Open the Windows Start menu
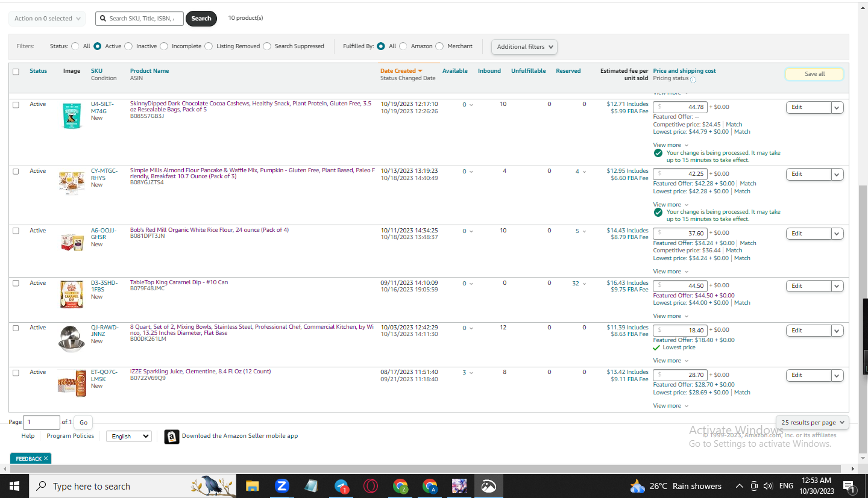868x498 pixels. click(14, 486)
